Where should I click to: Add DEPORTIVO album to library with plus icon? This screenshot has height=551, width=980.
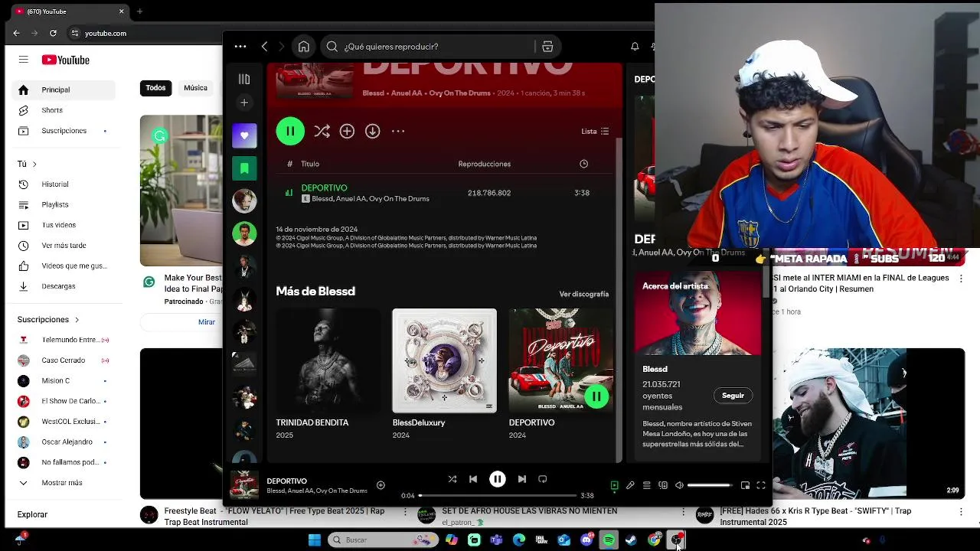[347, 131]
